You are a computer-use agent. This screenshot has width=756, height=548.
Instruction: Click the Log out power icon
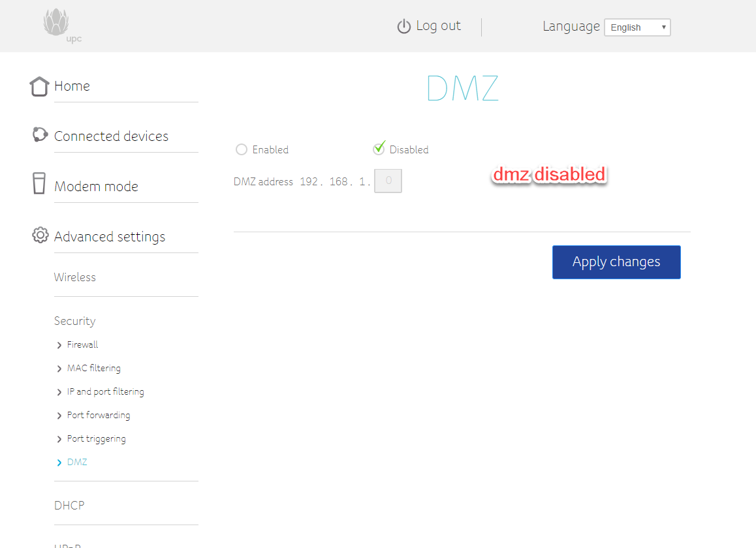click(x=404, y=27)
